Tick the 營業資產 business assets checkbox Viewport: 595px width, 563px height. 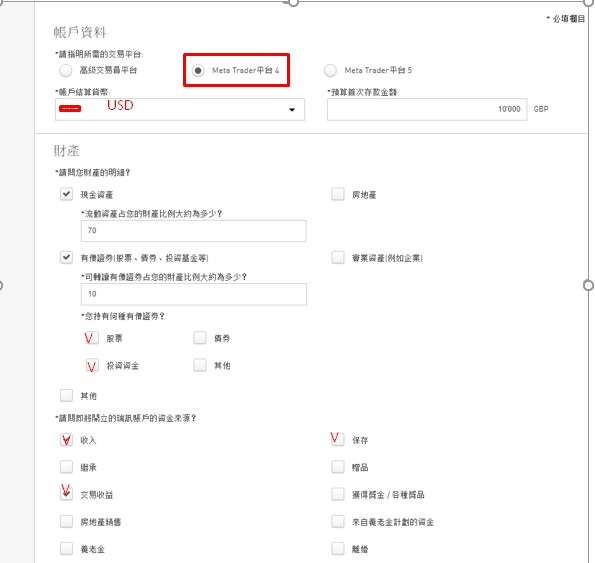tap(338, 258)
